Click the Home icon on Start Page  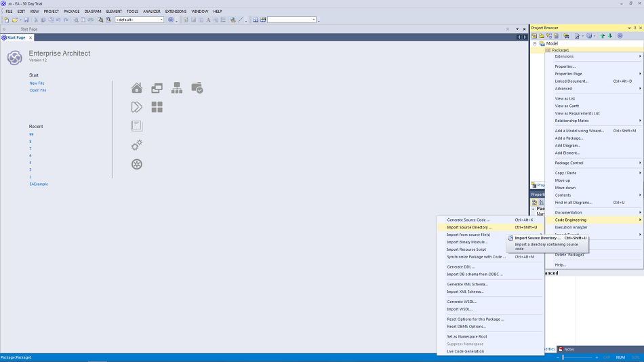point(137,88)
